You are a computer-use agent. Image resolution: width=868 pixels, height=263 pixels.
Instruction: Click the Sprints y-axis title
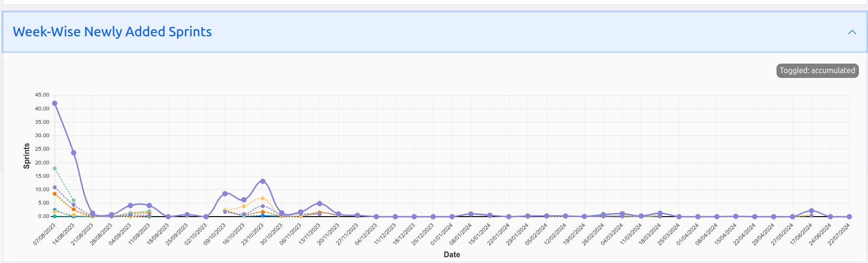tap(27, 156)
